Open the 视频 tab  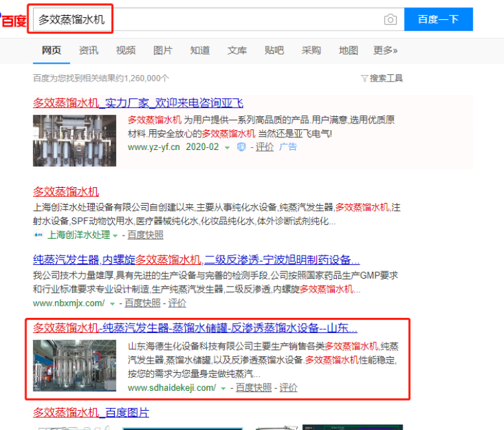coord(126,50)
